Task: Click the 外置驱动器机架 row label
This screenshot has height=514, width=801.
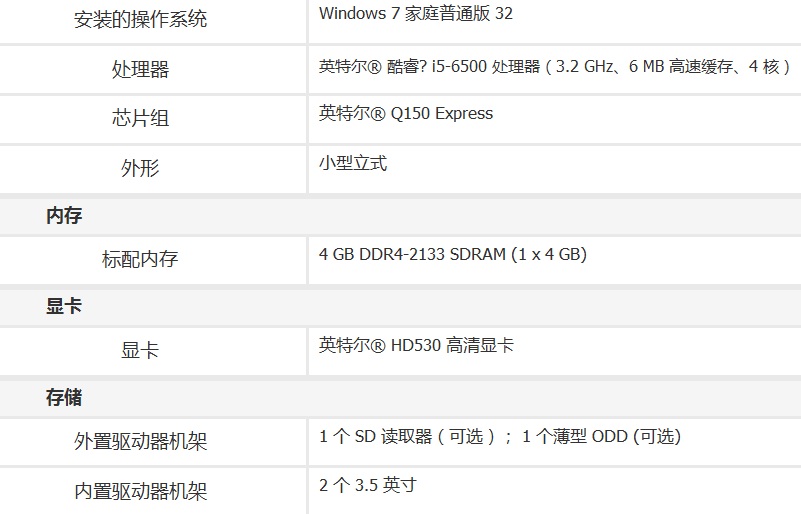Action: (140, 441)
